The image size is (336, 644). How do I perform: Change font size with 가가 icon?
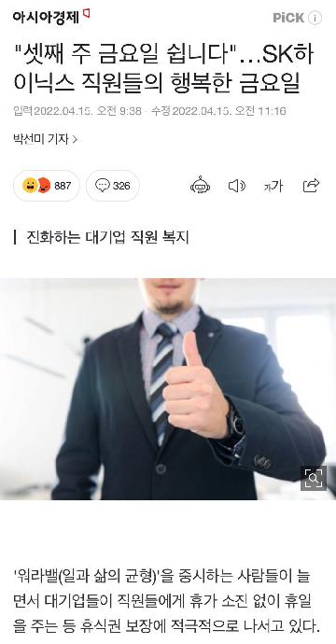coord(273,186)
